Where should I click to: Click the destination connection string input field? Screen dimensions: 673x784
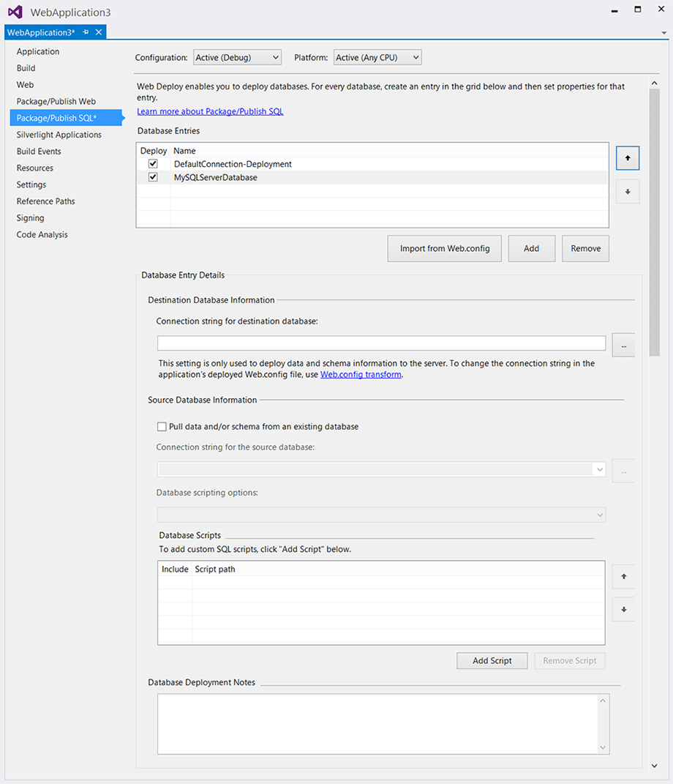382,343
